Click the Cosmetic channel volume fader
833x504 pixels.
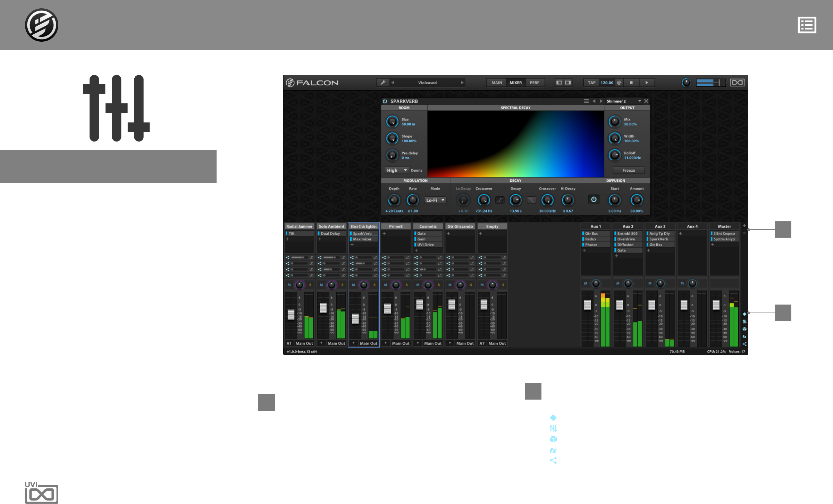tap(420, 304)
